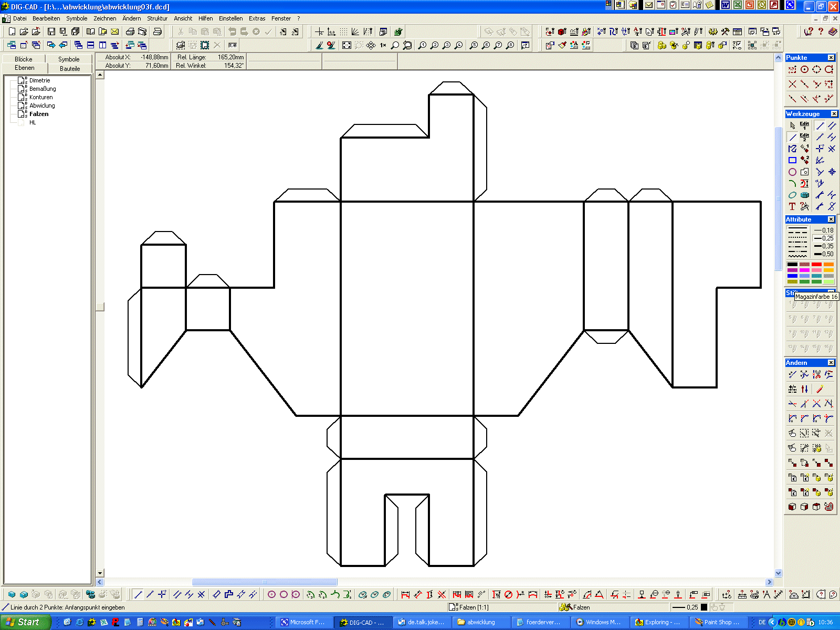This screenshot has height=630, width=840.
Task: Switch to the Blöcke tab
Action: click(x=24, y=59)
